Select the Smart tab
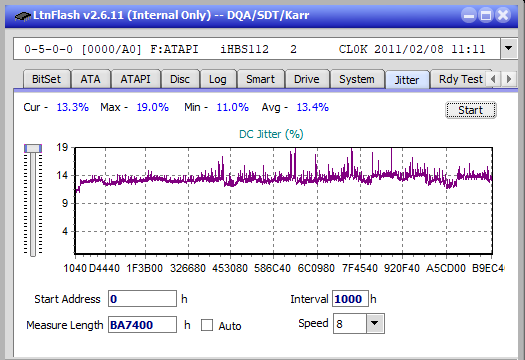This screenshot has width=525, height=360. [x=260, y=79]
